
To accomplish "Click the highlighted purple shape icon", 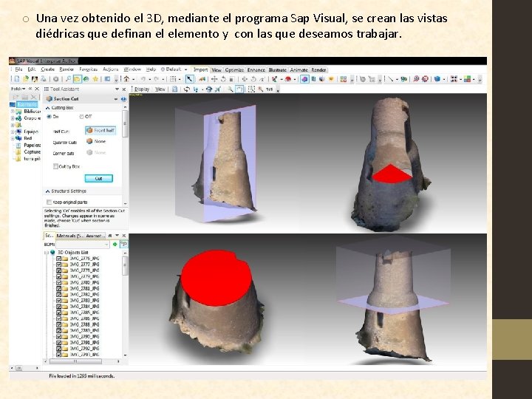I will coord(304,79).
